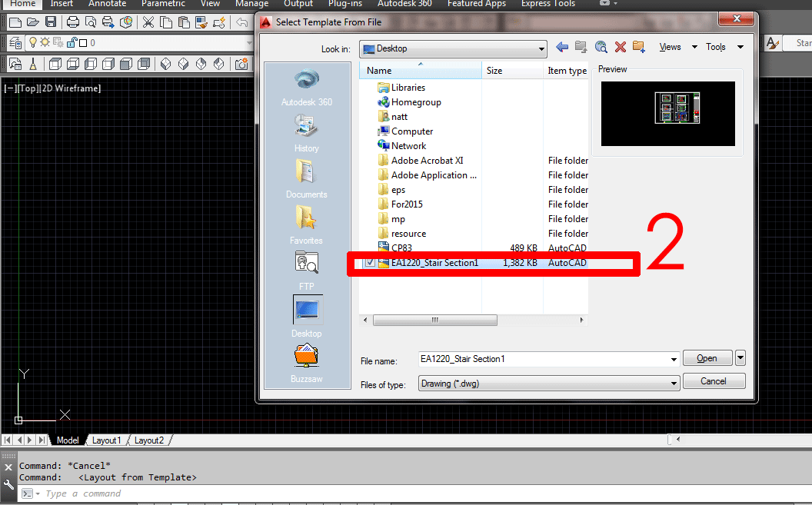Select the Cut scissors icon
The height and width of the screenshot is (505, 812).
[148, 22]
